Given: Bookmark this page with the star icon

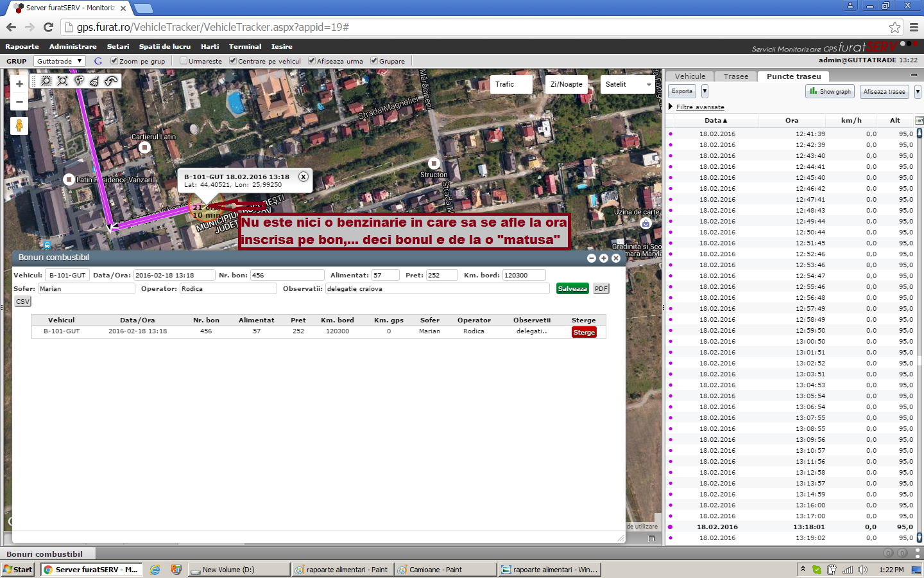Looking at the screenshot, I should tap(894, 27).
